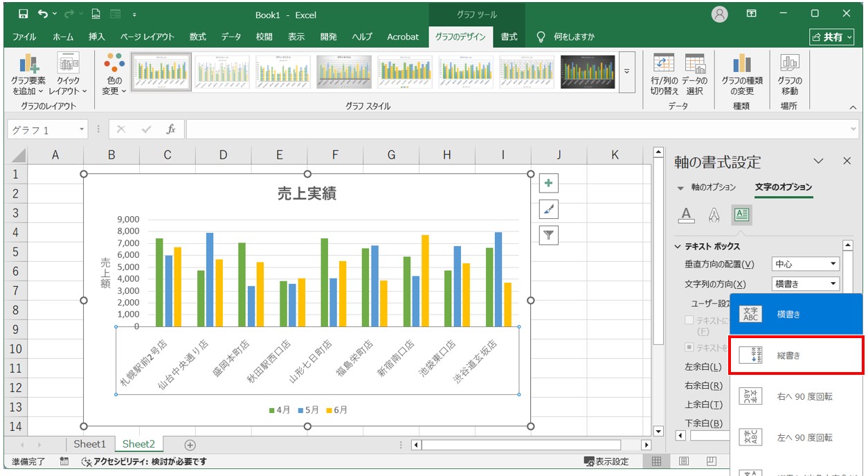The width and height of the screenshot is (868, 476).
Task: Click the chart styles brush button
Action: [x=548, y=209]
